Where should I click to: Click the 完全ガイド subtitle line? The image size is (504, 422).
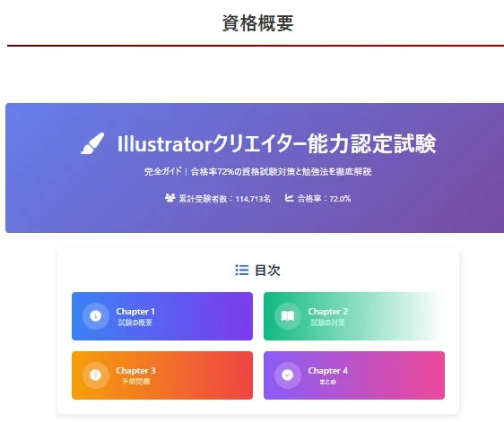pos(257,171)
